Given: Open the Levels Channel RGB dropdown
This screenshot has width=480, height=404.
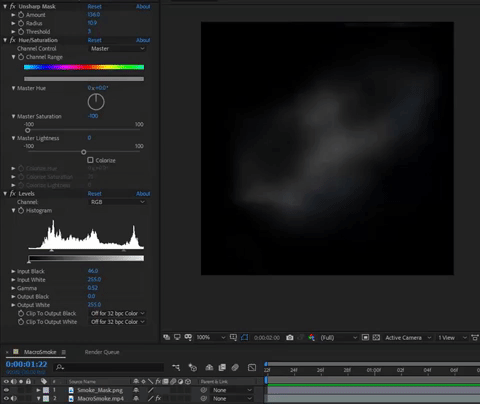Looking at the screenshot, I should tap(117, 202).
